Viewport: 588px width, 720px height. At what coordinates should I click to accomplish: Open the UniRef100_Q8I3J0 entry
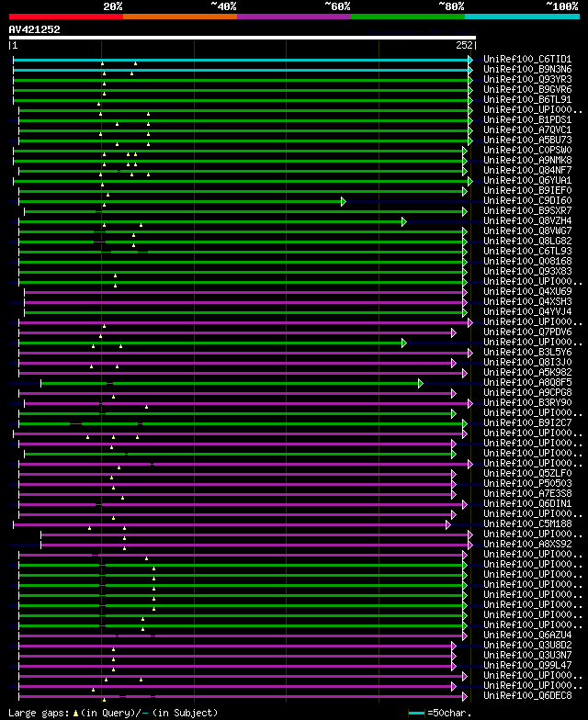click(527, 362)
